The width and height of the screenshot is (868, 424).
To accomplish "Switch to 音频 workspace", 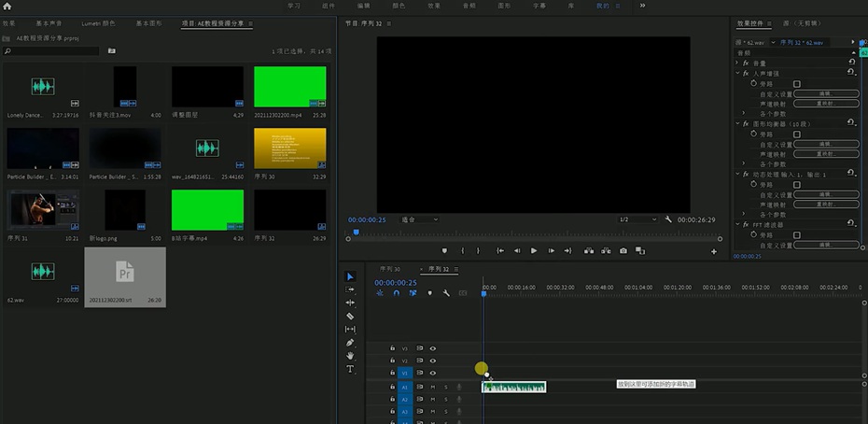I will [469, 7].
